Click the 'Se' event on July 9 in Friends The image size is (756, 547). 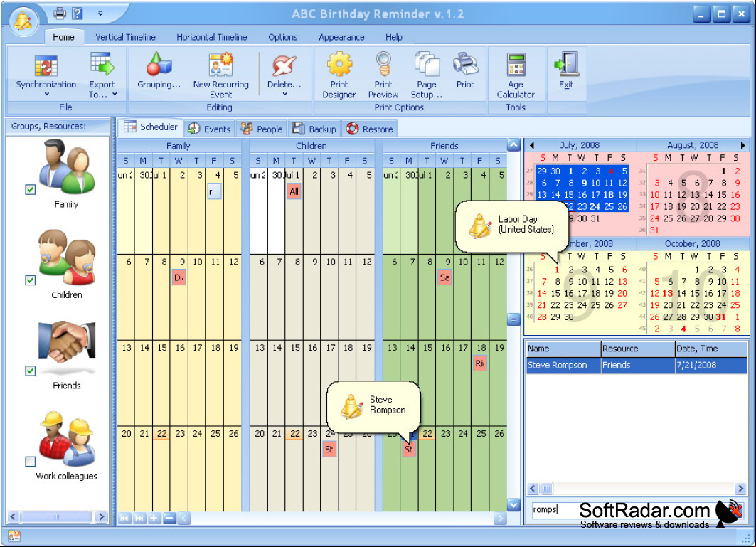[444, 277]
